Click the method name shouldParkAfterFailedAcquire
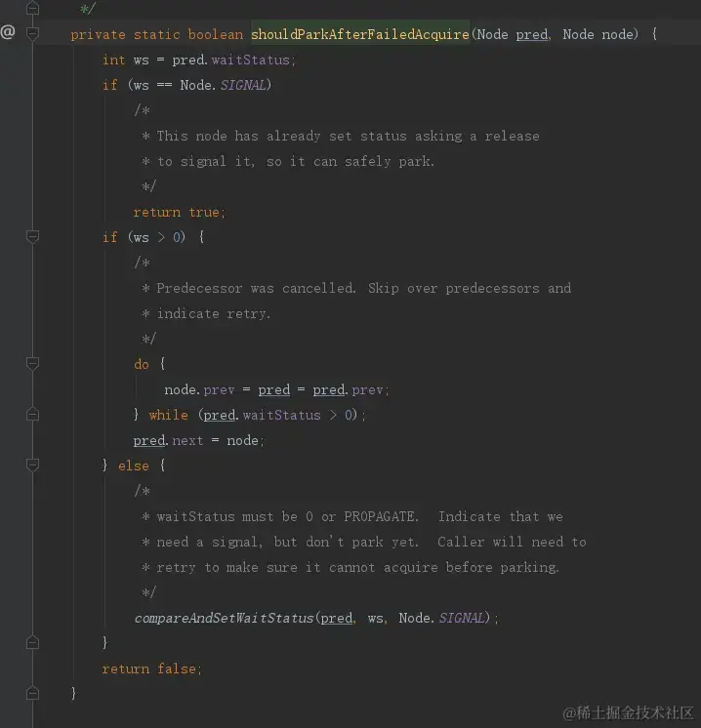 (x=360, y=34)
